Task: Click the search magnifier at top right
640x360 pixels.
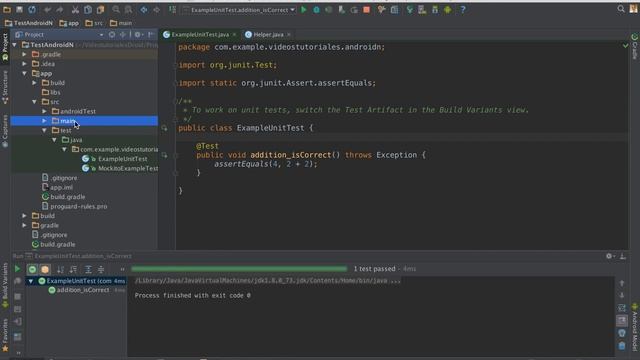Action: click(x=621, y=9)
